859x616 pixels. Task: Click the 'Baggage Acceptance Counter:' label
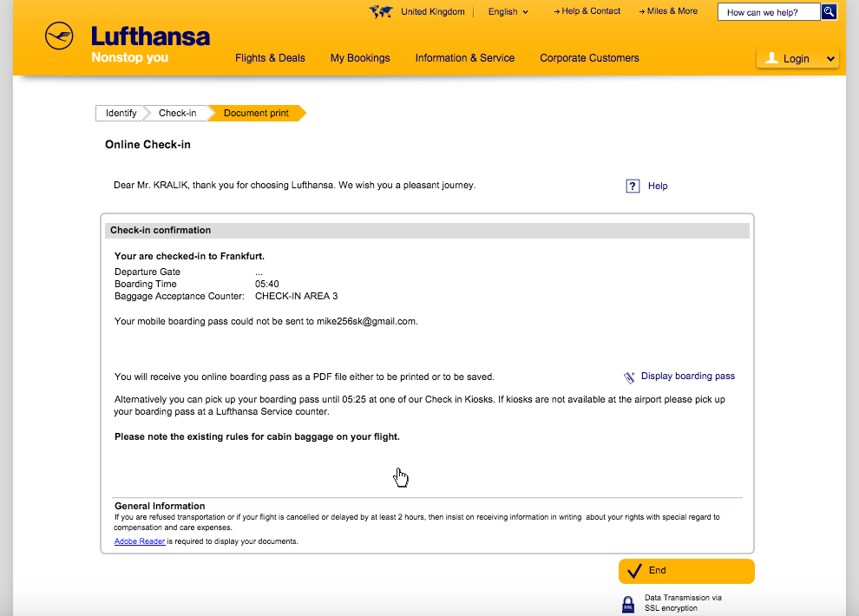(x=179, y=296)
